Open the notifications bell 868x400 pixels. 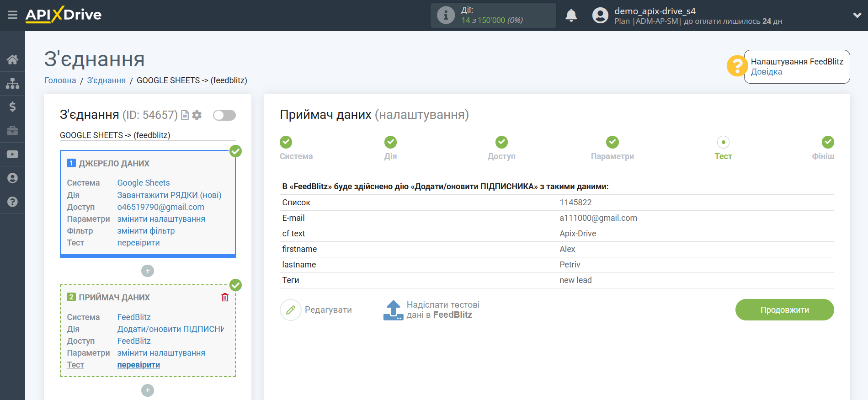point(571,15)
